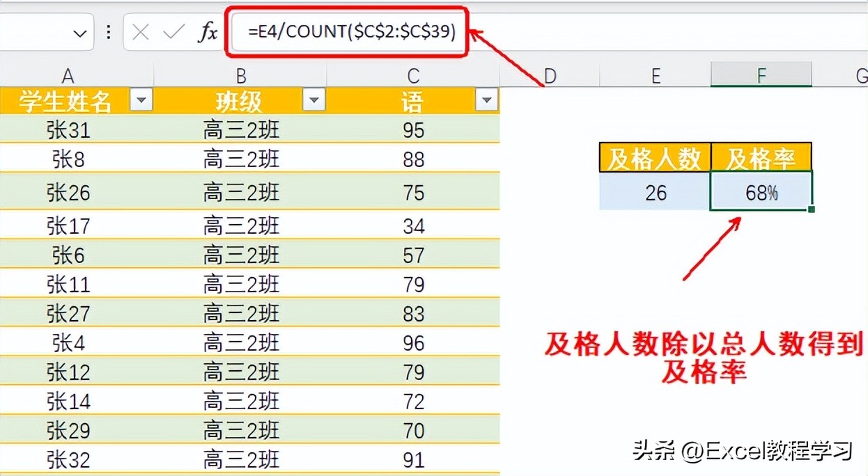This screenshot has width=868, height=476.
Task: Select the score cell 75
Action: tap(414, 192)
